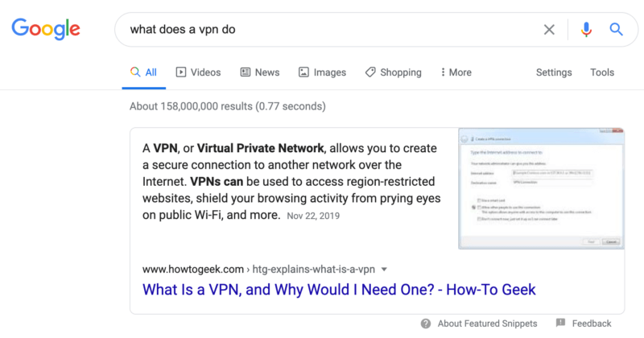Start voice search with microphone icon
The height and width of the screenshot is (338, 644).
point(586,30)
